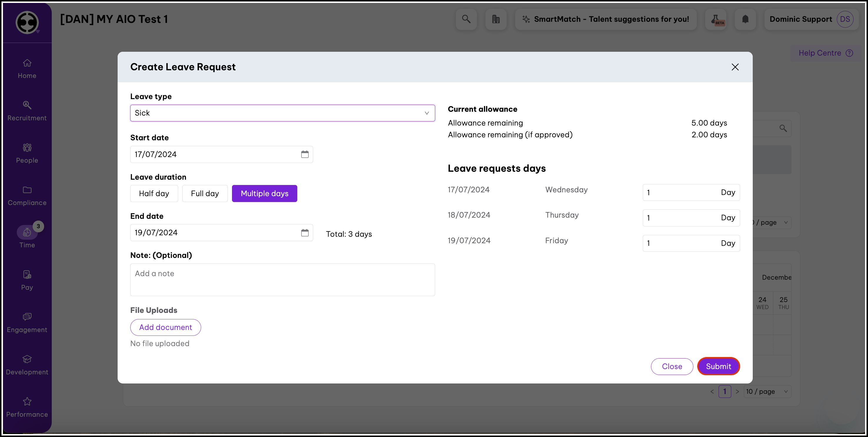Open SmartMatch talent suggestions

605,19
